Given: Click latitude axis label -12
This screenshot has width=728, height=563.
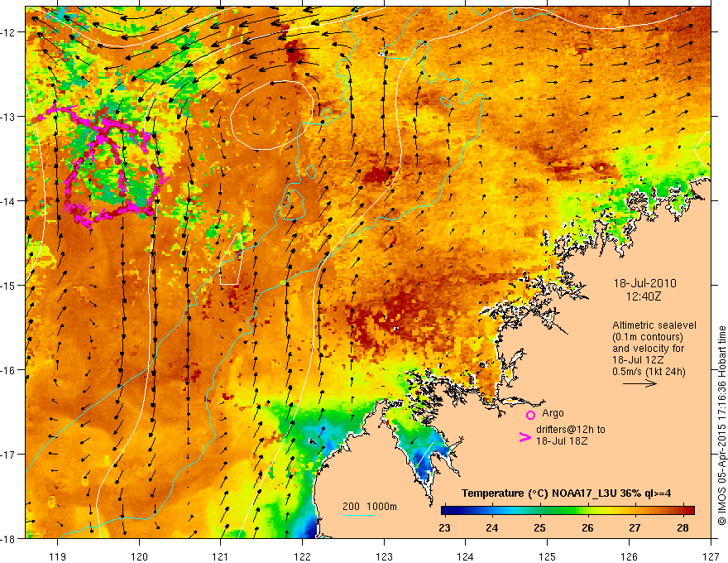Looking at the screenshot, I should click(8, 32).
